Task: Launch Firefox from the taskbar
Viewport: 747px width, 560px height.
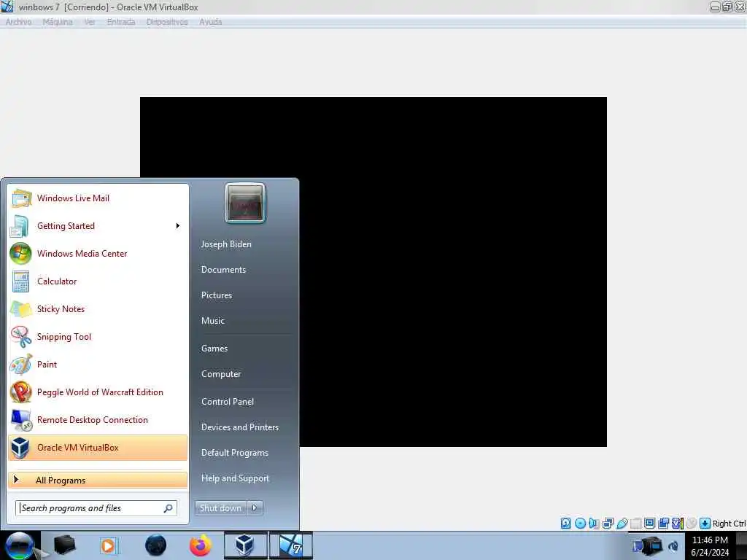Action: click(201, 545)
